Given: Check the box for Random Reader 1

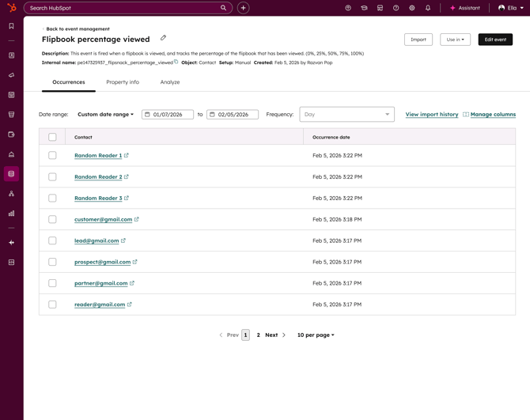Looking at the screenshot, I should coord(52,156).
